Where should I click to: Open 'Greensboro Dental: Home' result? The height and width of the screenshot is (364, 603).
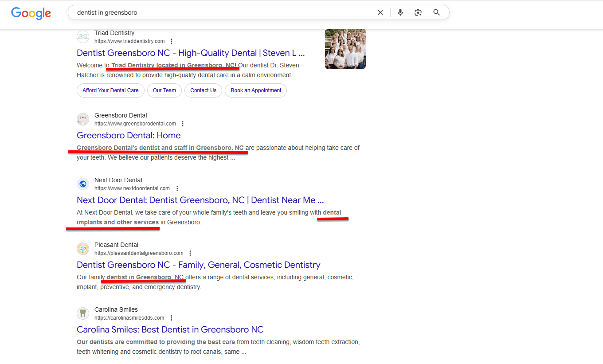pos(129,136)
